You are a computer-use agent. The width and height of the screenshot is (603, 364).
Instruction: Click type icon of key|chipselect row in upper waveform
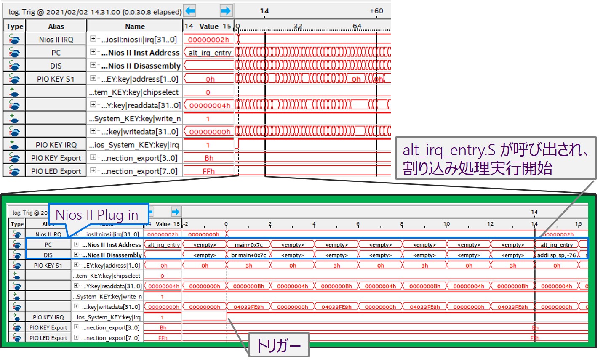pos(14,92)
